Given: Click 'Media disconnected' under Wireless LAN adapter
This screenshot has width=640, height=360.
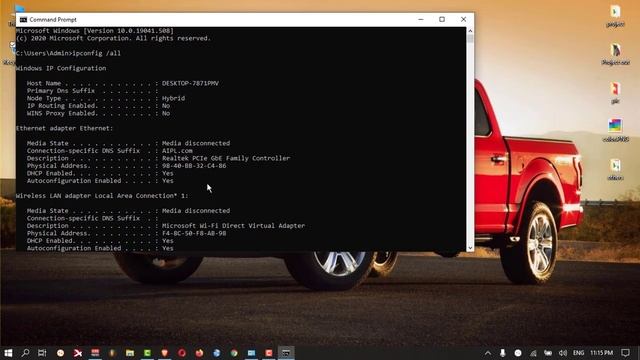Looking at the screenshot, I should point(196,211).
